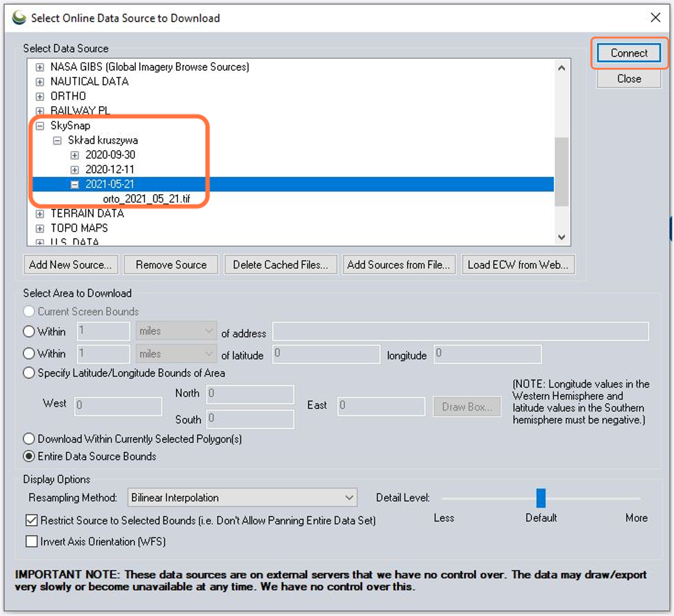Image resolution: width=674 pixels, height=616 pixels.
Task: Click the Global Mapper app icon in title bar
Action: coord(19,17)
